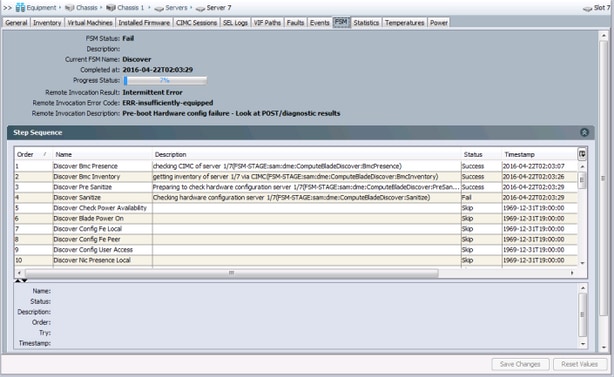Click the Servers breadcrumb icon
Screen dimensions: 614x377
click(x=159, y=8)
